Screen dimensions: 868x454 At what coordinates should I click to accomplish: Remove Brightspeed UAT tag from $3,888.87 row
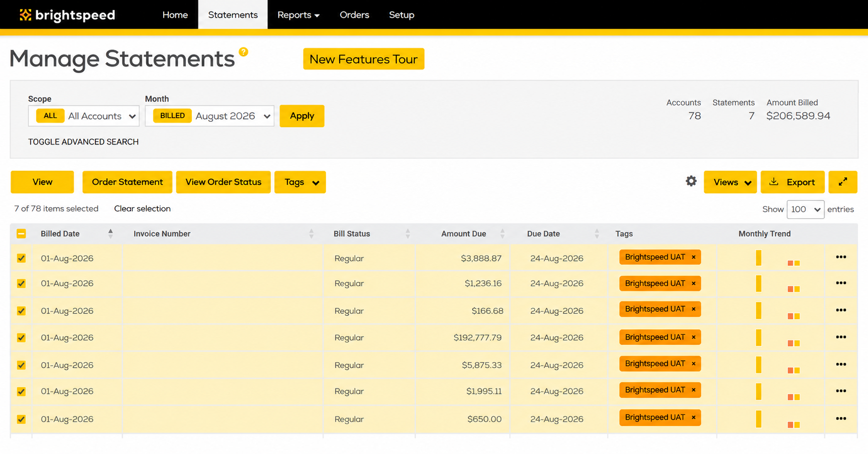694,257
